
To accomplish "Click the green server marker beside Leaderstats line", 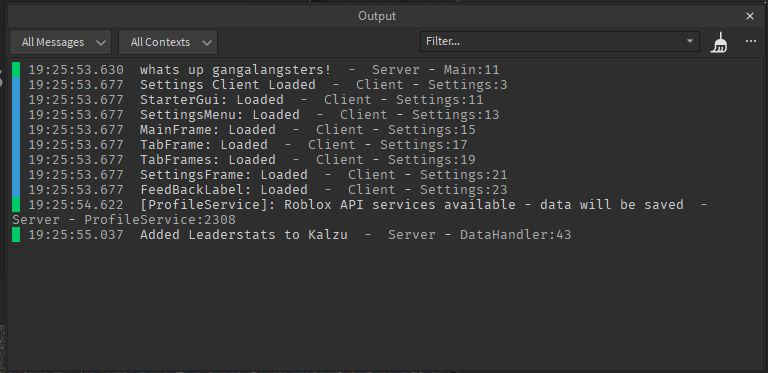I will click(x=16, y=234).
